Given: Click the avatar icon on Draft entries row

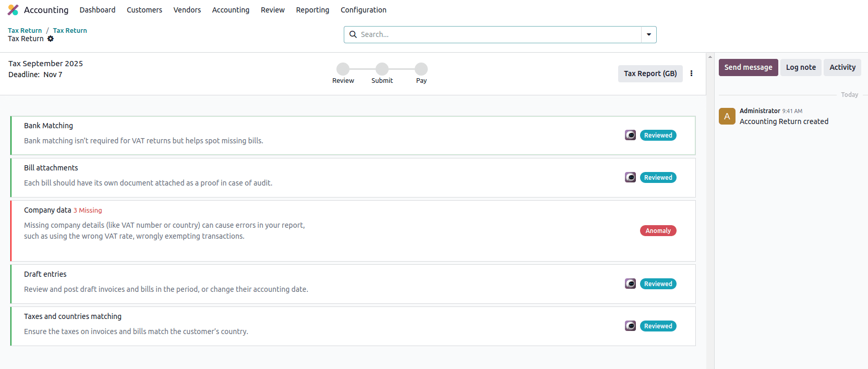Looking at the screenshot, I should coord(630,284).
